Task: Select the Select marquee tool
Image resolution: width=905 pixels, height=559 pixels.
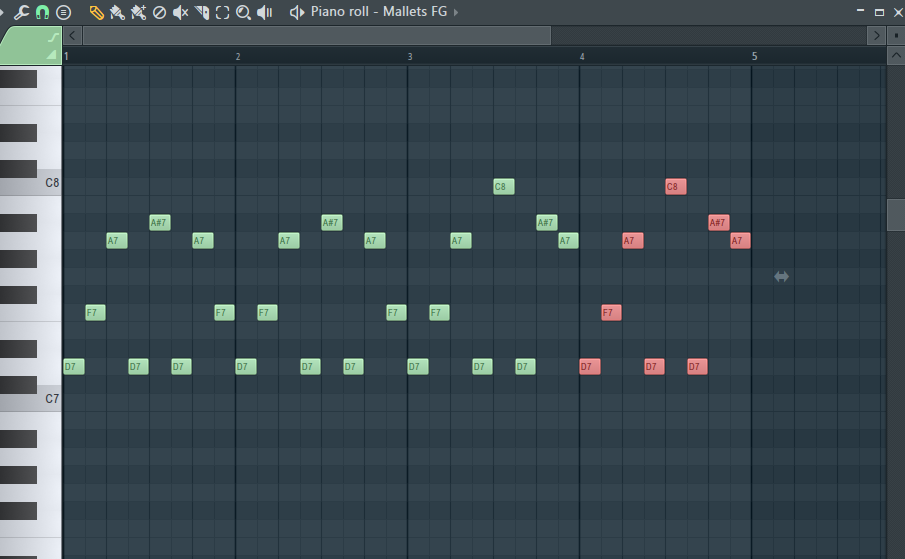Action: (x=222, y=12)
